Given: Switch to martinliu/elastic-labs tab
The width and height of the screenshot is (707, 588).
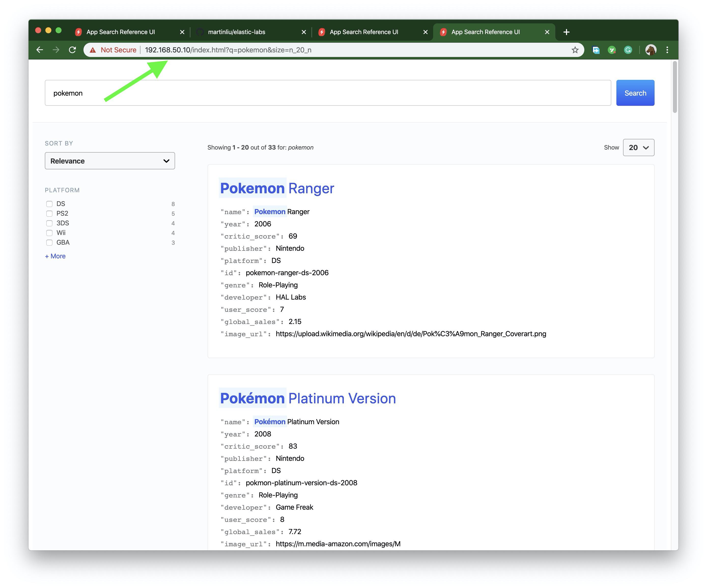Looking at the screenshot, I should click(236, 32).
